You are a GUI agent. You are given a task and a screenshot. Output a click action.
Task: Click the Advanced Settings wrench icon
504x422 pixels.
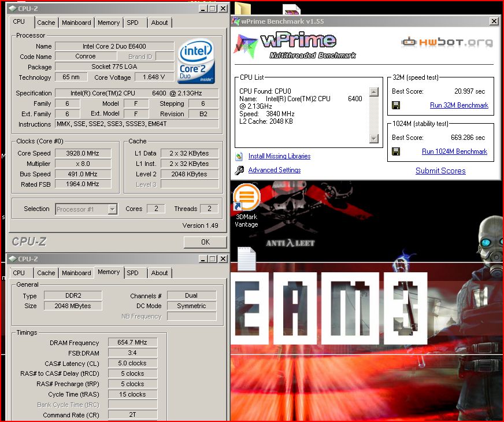(x=239, y=170)
